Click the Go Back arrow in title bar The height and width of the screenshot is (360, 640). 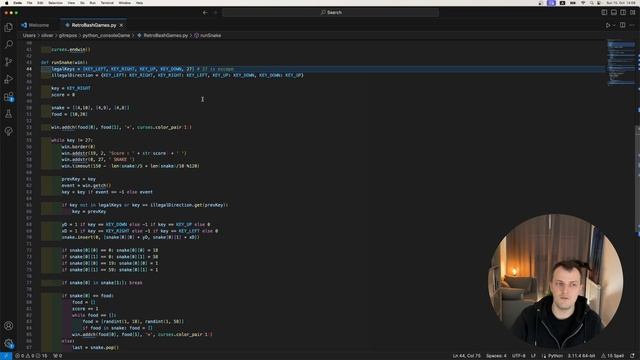205,13
